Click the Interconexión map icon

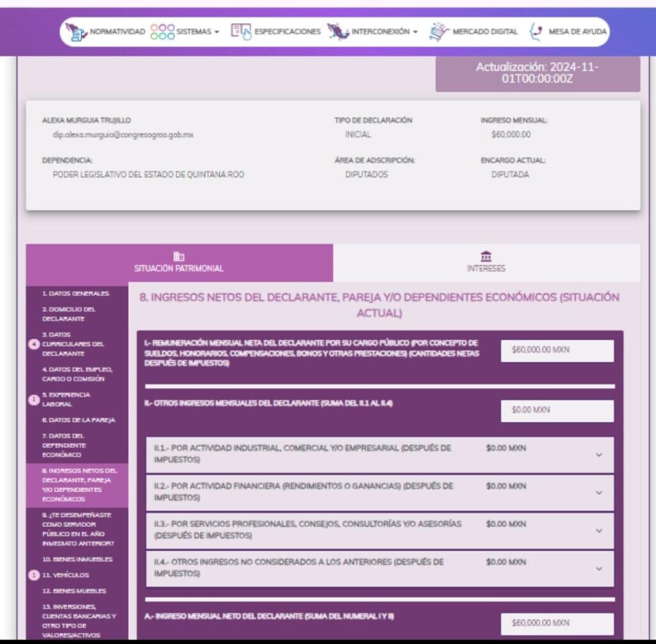click(338, 31)
